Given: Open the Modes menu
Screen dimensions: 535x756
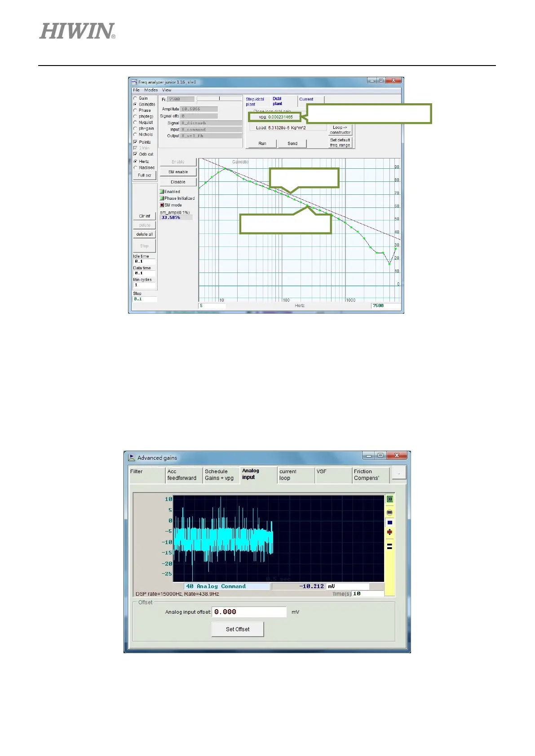Looking at the screenshot, I should (151, 90).
